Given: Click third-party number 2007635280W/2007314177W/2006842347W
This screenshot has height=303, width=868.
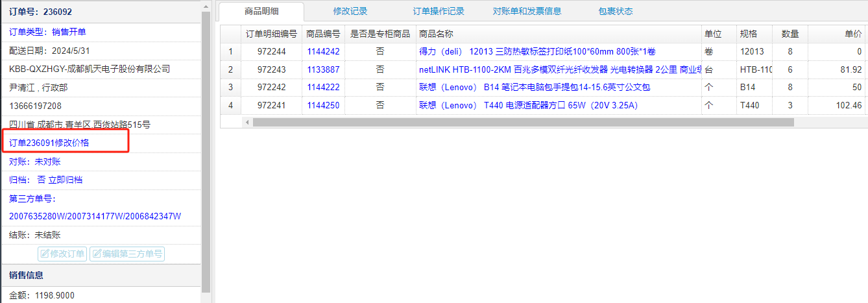Looking at the screenshot, I should 95,216.
